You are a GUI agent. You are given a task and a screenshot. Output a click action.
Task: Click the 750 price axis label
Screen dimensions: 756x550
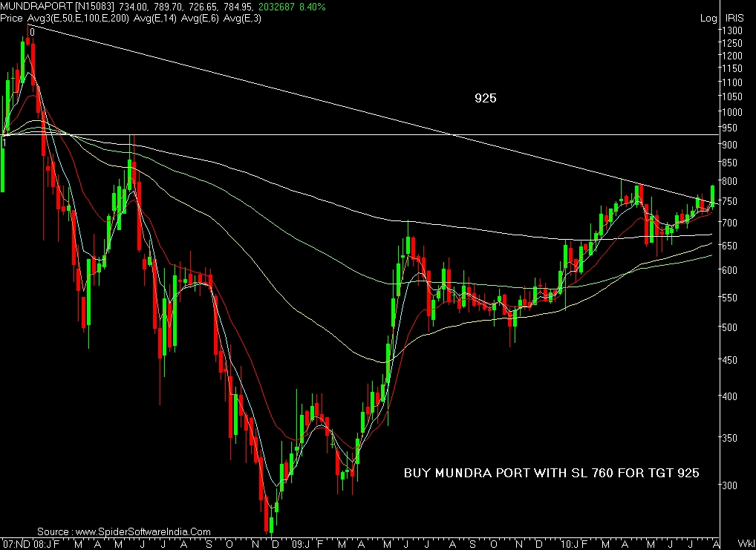(730, 201)
